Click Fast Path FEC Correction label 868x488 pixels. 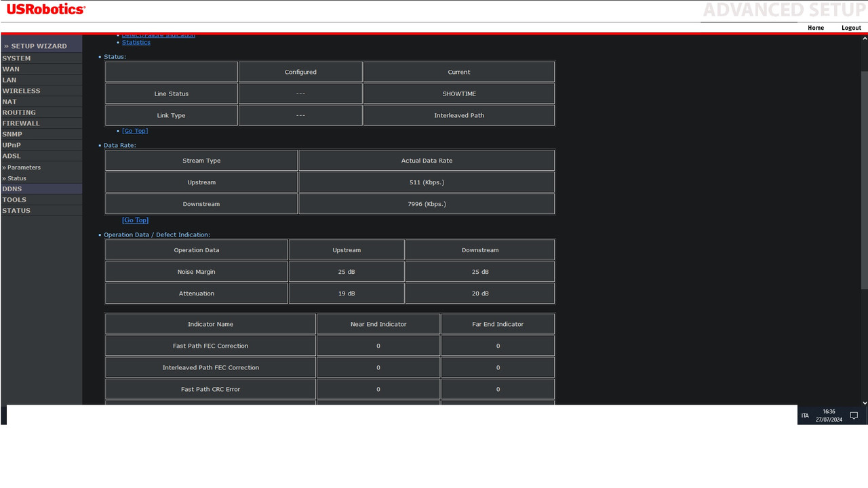click(x=210, y=346)
